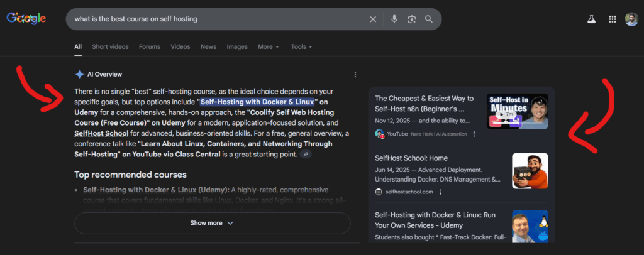This screenshot has width=644, height=255.
Task: Click the Udemy instructor thumbnail image
Action: (530, 226)
